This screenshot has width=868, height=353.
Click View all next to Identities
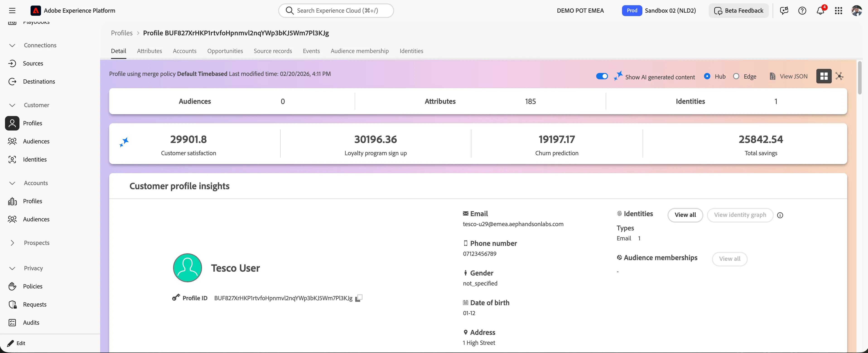[685, 215]
